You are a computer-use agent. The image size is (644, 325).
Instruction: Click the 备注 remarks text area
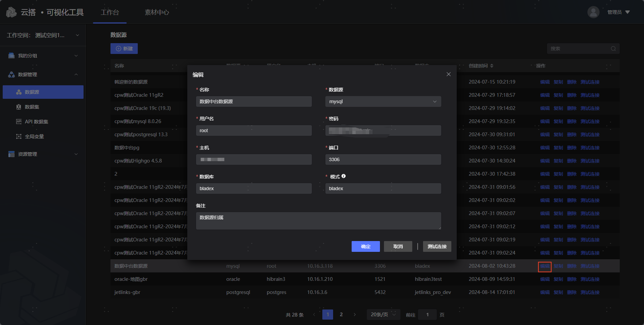point(318,221)
